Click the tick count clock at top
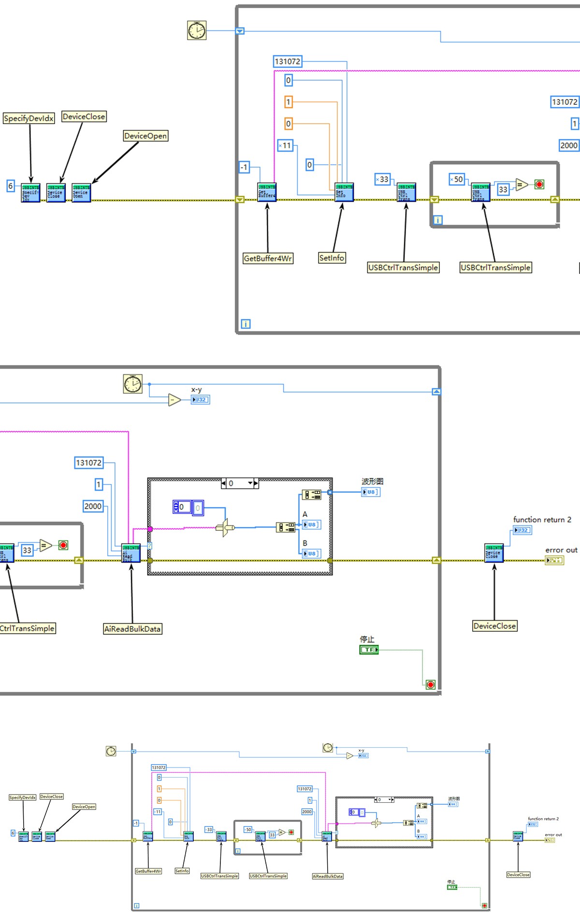This screenshot has height=924, width=580. tap(197, 30)
